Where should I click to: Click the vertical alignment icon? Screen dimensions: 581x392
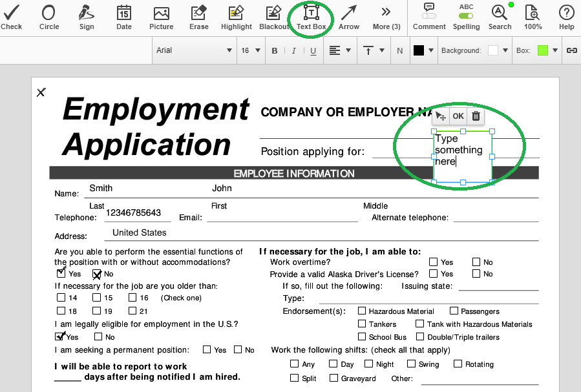[x=368, y=50]
